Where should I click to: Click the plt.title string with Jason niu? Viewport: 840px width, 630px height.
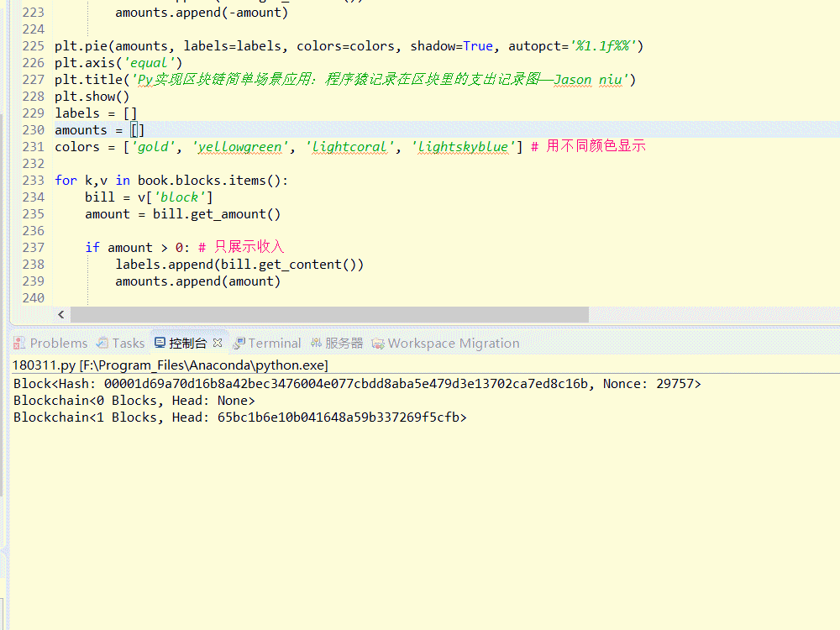(x=380, y=80)
